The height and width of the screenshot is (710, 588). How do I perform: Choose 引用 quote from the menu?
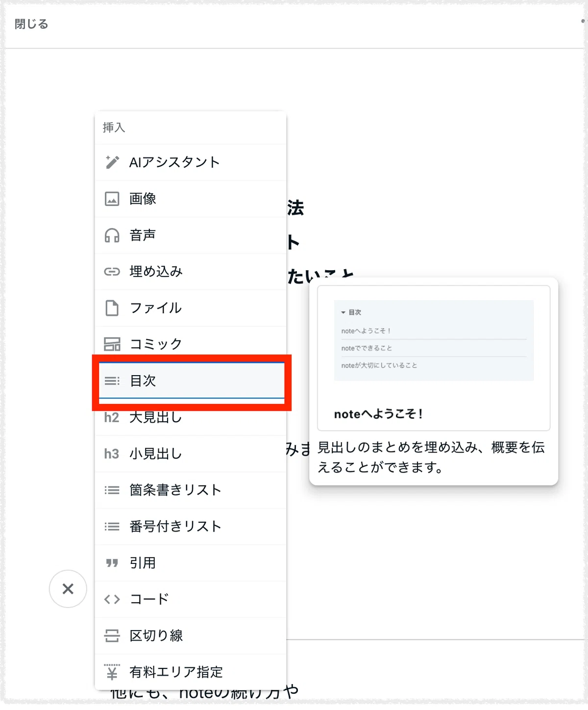point(191,563)
